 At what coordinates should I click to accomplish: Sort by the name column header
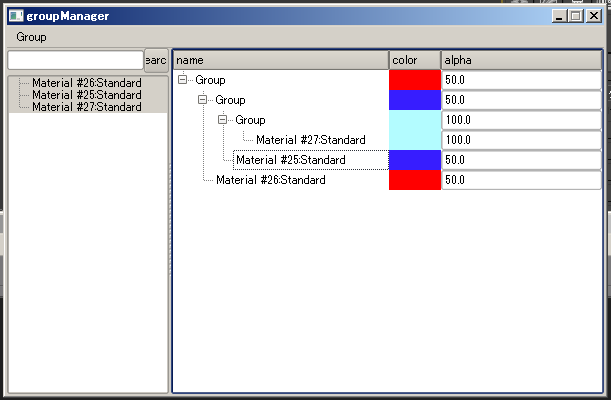point(281,60)
